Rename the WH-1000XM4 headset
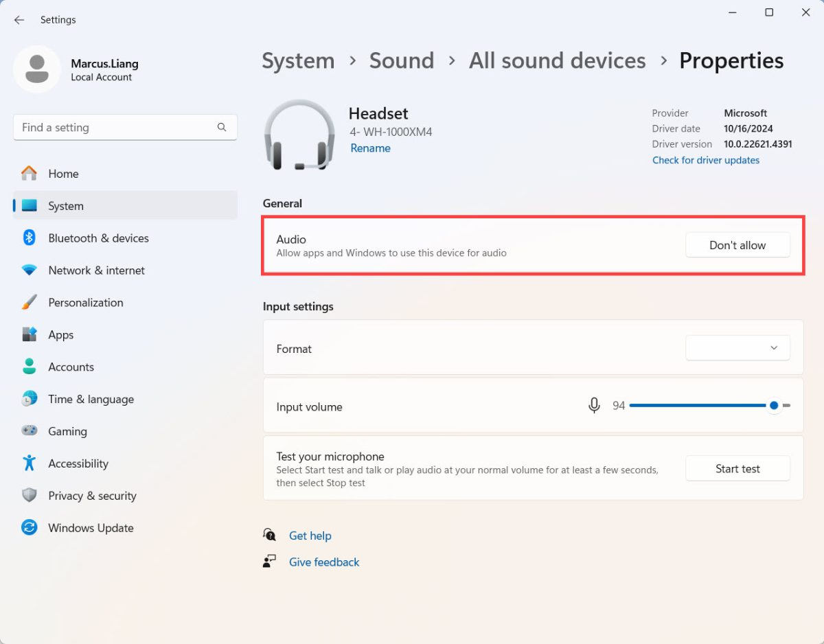Image resolution: width=824 pixels, height=644 pixels. click(370, 148)
